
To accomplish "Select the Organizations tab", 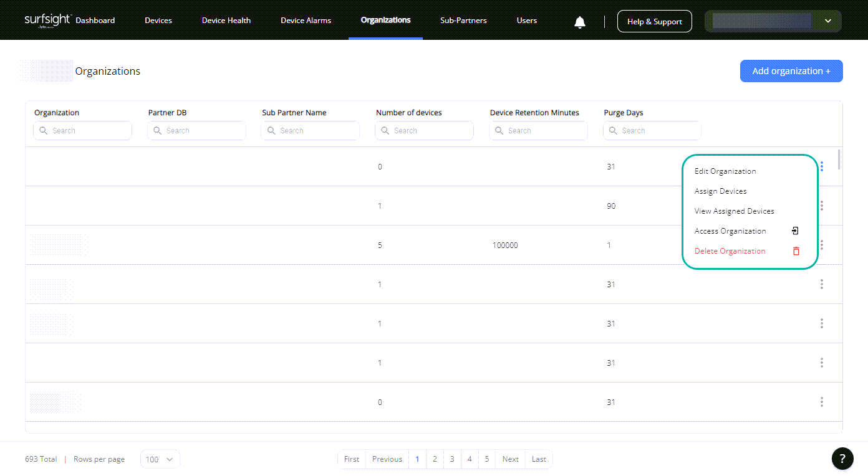I will click(x=386, y=21).
